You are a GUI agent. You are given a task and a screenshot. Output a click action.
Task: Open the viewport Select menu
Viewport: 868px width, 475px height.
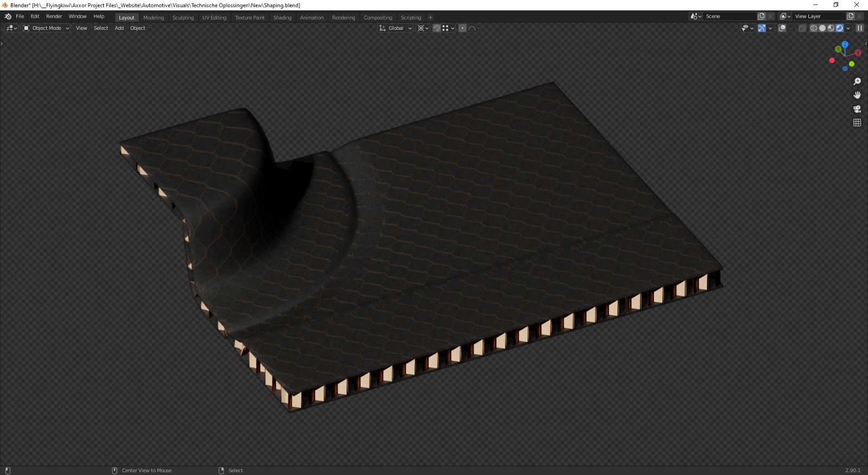click(101, 28)
